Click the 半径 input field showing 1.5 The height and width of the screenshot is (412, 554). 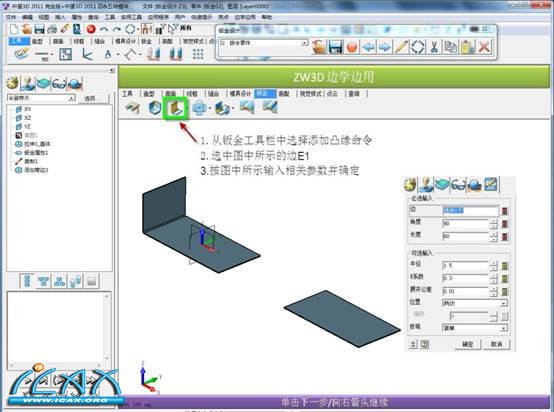[x=465, y=265]
